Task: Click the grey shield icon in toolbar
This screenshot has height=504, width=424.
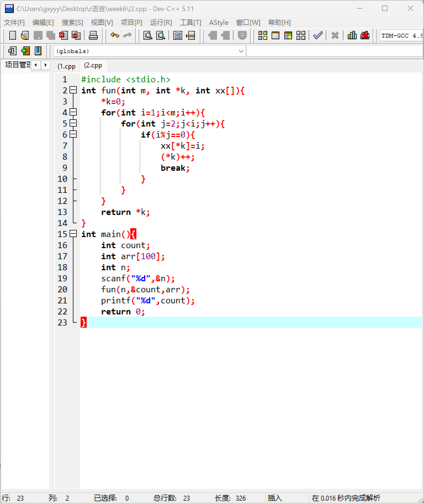Action: (x=242, y=35)
